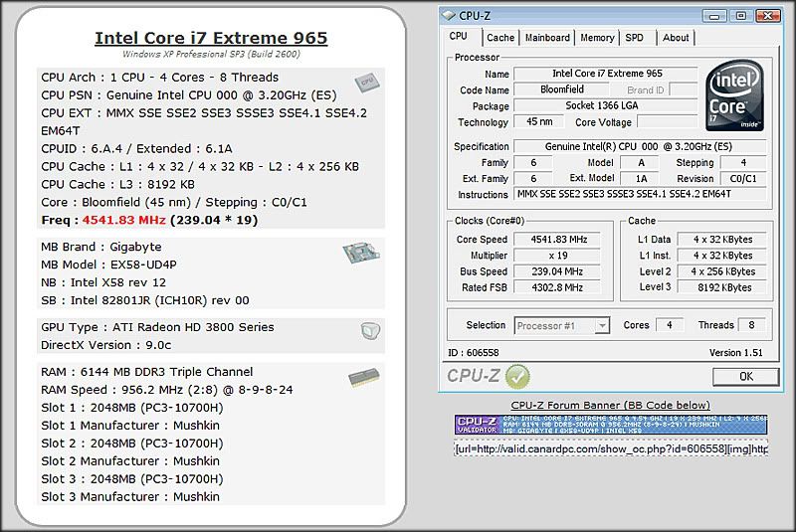The width and height of the screenshot is (796, 532).
Task: Click the Level 3 cache value 8192 KBytes
Action: (722, 287)
